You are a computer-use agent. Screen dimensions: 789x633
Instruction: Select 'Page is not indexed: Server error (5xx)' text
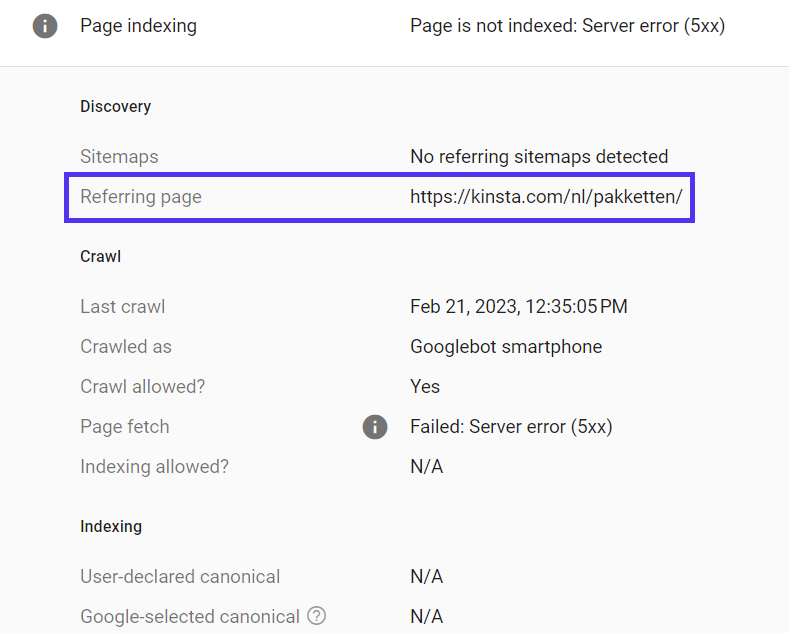coord(567,26)
